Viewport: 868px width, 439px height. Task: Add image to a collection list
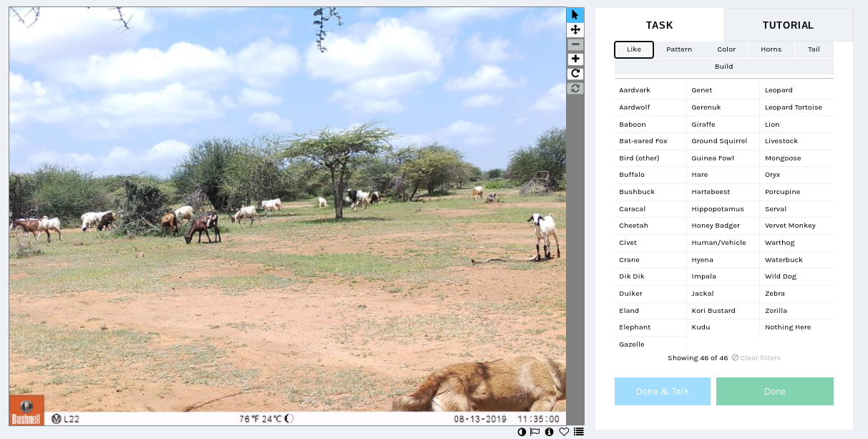coord(578,432)
